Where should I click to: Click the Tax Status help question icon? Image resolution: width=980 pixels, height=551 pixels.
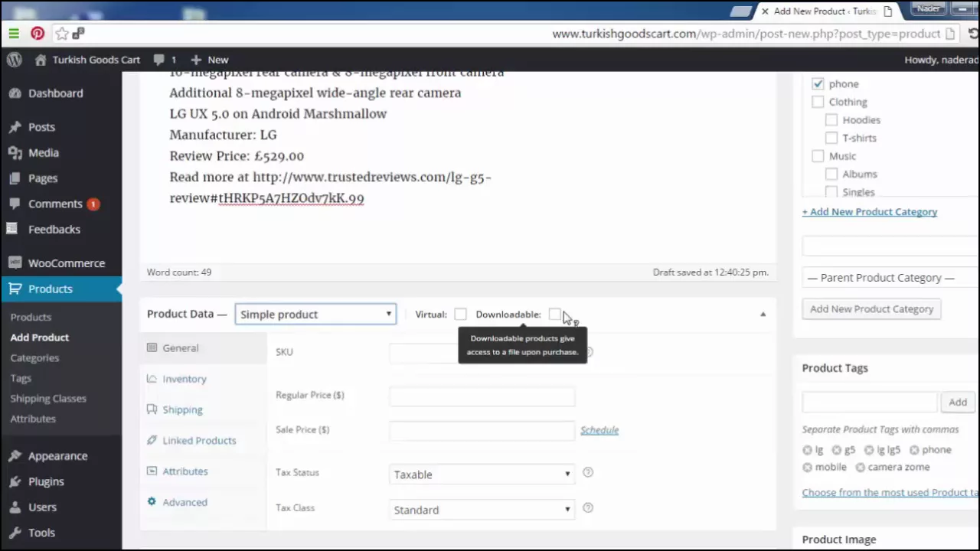pyautogui.click(x=588, y=473)
